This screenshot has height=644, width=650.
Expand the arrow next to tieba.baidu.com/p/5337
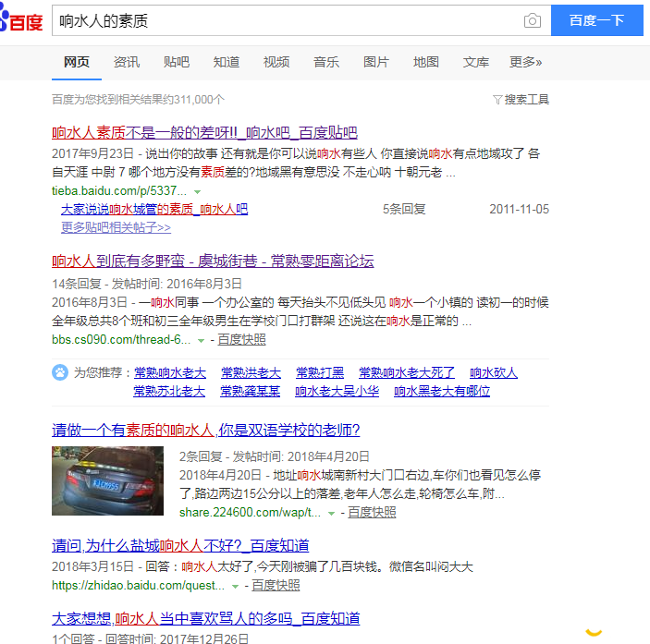[198, 192]
